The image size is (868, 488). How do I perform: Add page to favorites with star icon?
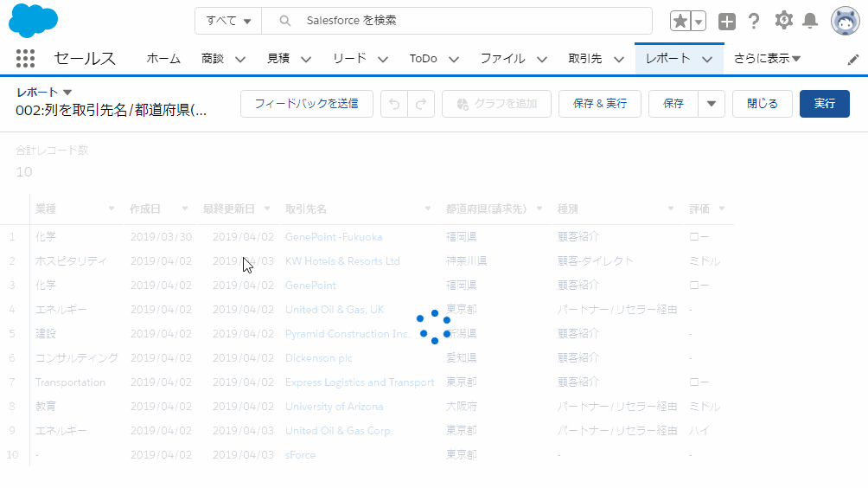[x=680, y=21]
